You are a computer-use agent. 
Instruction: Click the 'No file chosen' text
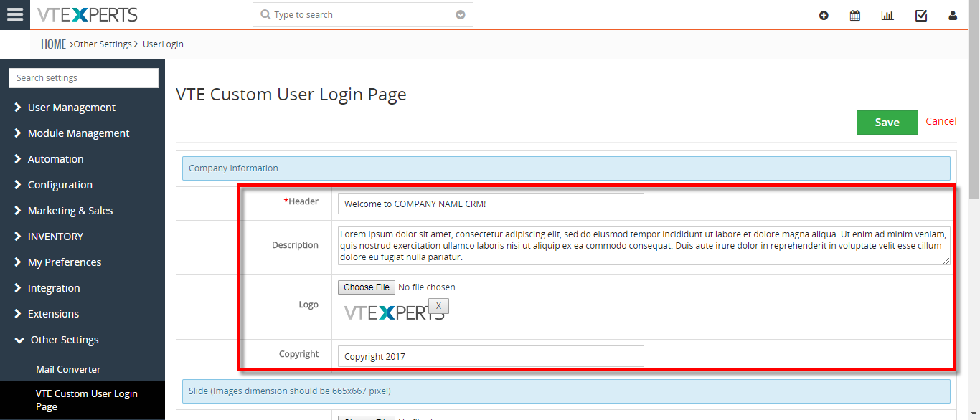[x=427, y=287]
